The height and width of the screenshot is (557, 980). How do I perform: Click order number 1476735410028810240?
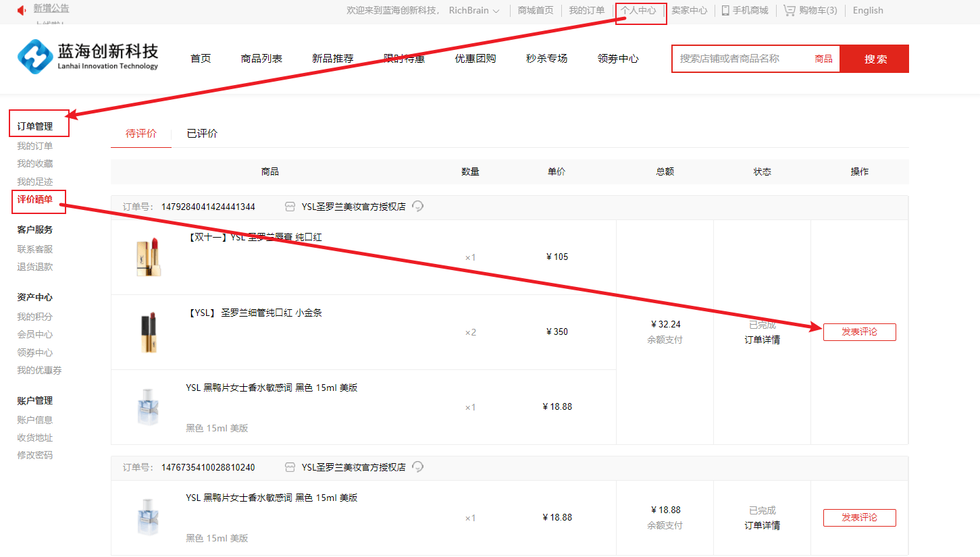tap(208, 467)
